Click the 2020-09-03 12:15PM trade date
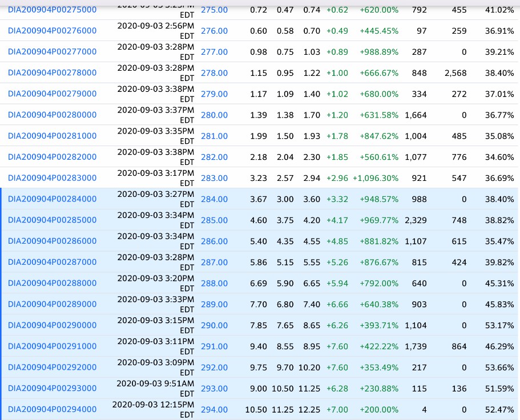This screenshot has width=520, height=420. (x=153, y=405)
